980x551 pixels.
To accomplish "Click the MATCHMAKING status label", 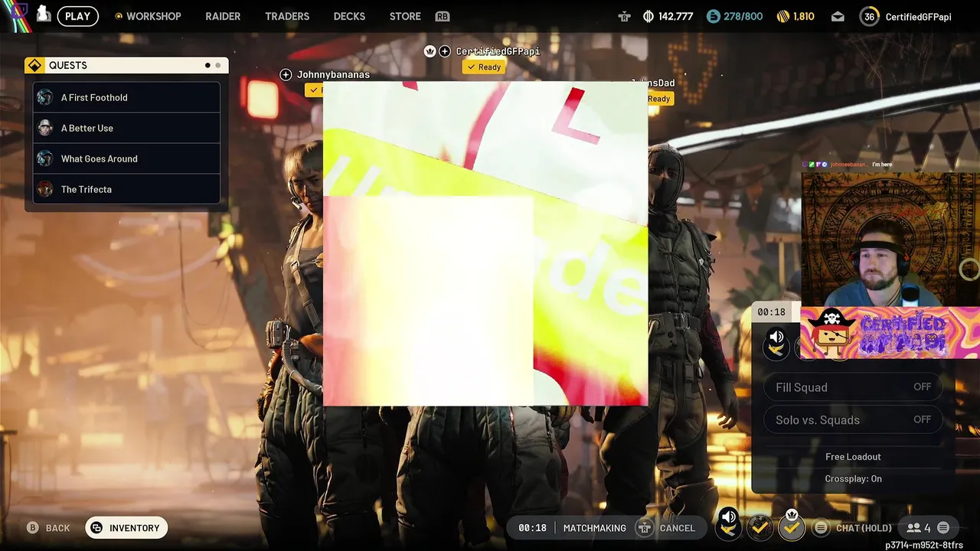I will (594, 528).
